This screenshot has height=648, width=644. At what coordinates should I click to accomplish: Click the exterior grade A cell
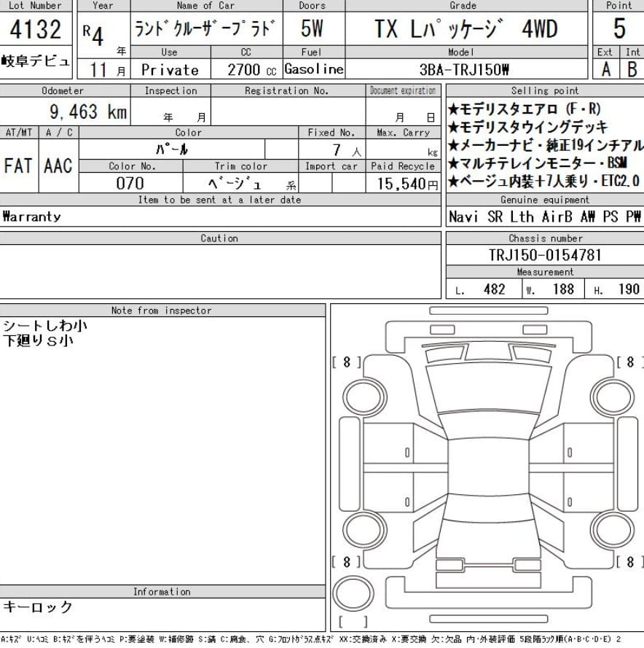605,70
